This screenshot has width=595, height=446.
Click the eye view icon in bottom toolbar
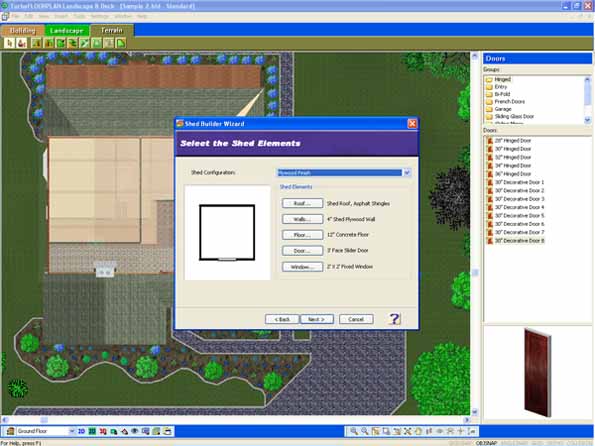(135, 431)
